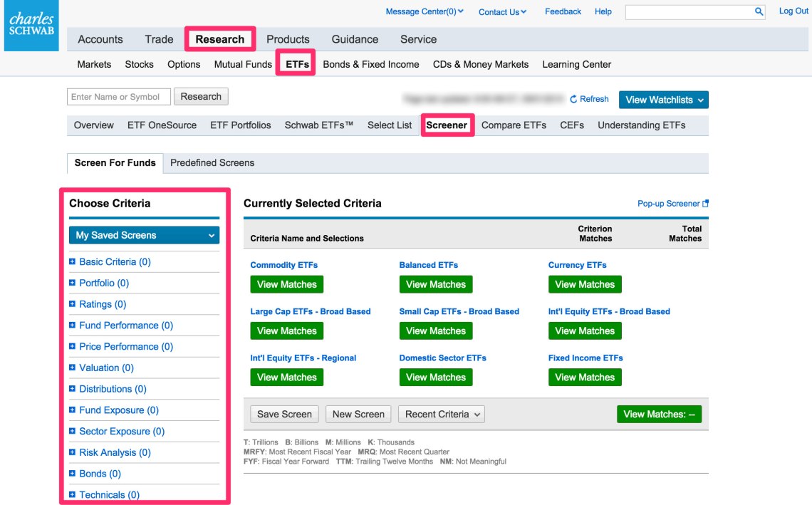This screenshot has width=812, height=505.
Task: Expand the Technicals criteria section
Action: (x=104, y=494)
